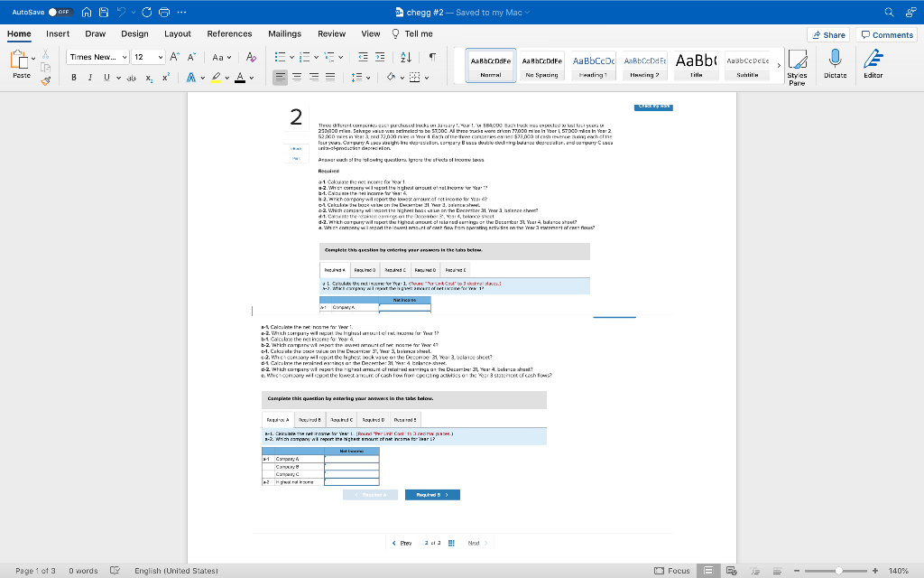This screenshot has width=924, height=578.
Task: Open the Editor tool
Action: (x=873, y=64)
